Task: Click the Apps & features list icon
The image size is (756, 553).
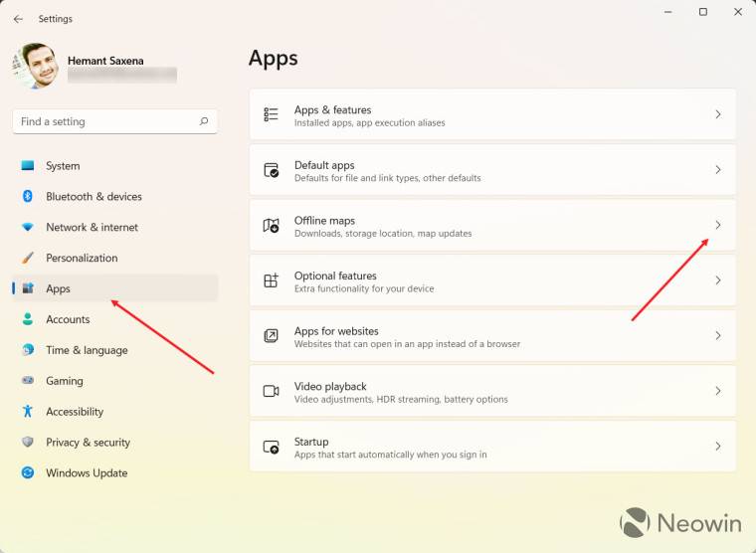Action: pos(271,114)
